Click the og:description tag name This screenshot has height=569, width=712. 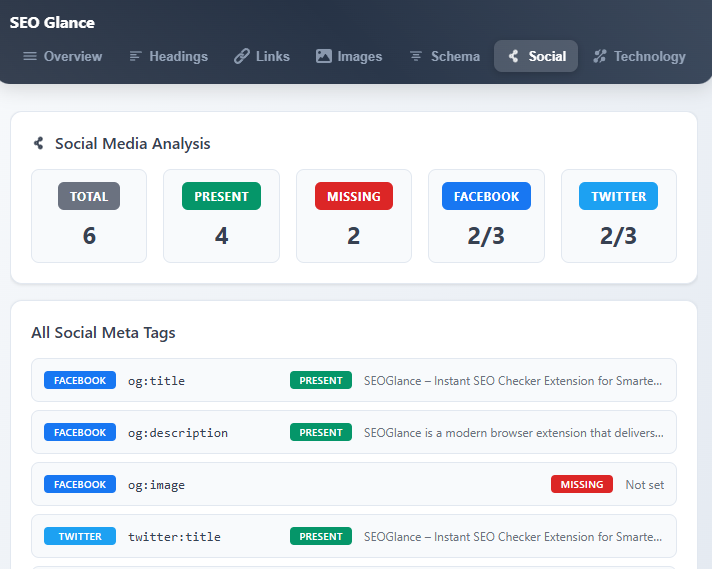(178, 433)
